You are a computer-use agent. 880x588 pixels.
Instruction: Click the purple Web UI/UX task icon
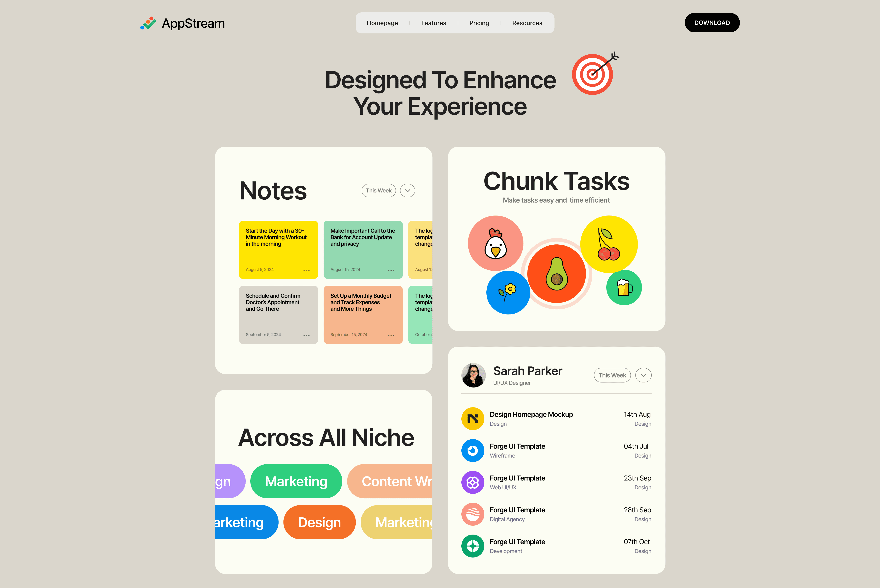(x=472, y=482)
